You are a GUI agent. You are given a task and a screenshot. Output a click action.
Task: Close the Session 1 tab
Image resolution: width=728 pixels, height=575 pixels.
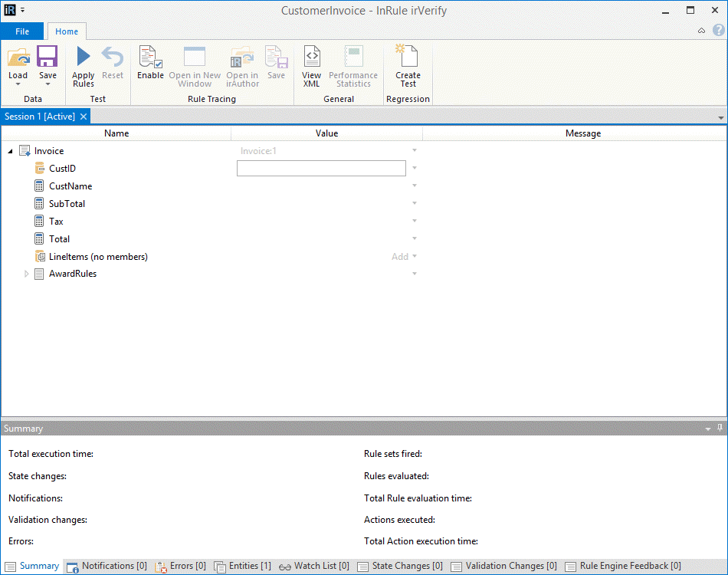click(84, 117)
